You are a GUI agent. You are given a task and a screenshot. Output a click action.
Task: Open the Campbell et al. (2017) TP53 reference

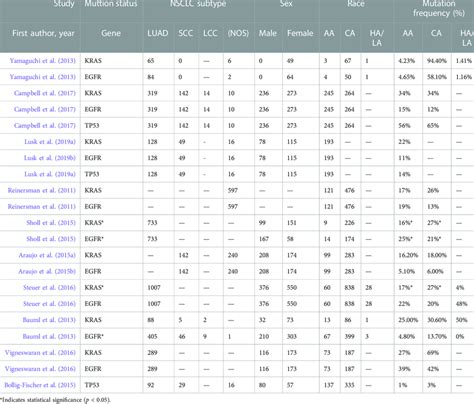(45, 126)
